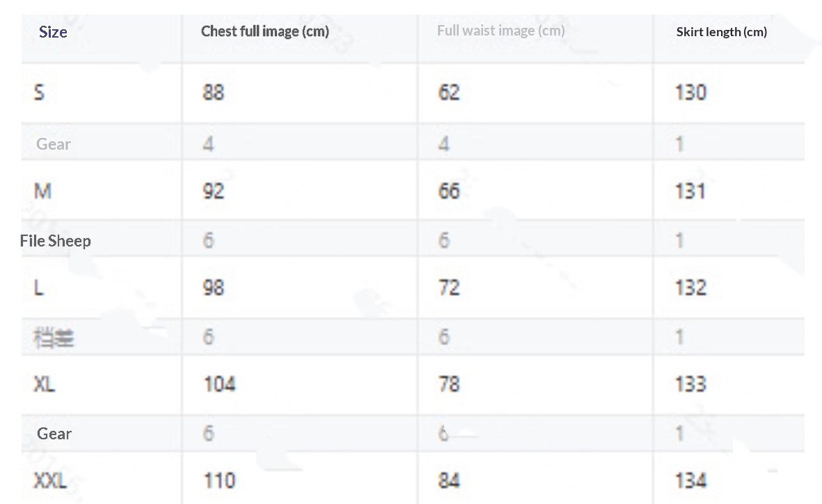Select the XXL size row label
Screen dimensions: 822x504
[x=51, y=480]
